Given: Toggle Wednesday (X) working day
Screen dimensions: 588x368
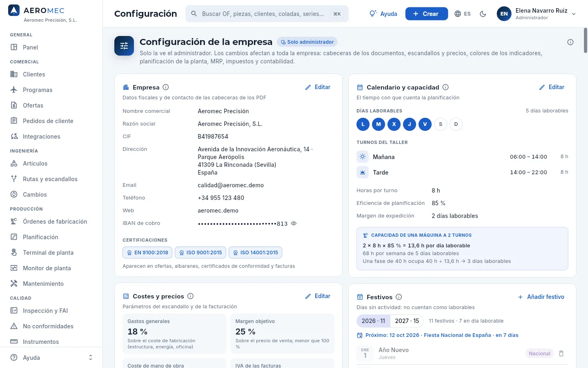Looking at the screenshot, I should (394, 124).
